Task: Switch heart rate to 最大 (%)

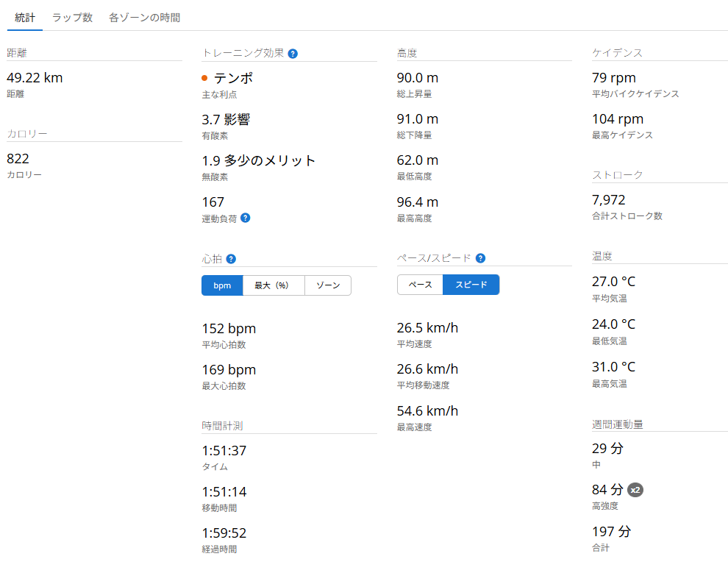Action: click(274, 285)
